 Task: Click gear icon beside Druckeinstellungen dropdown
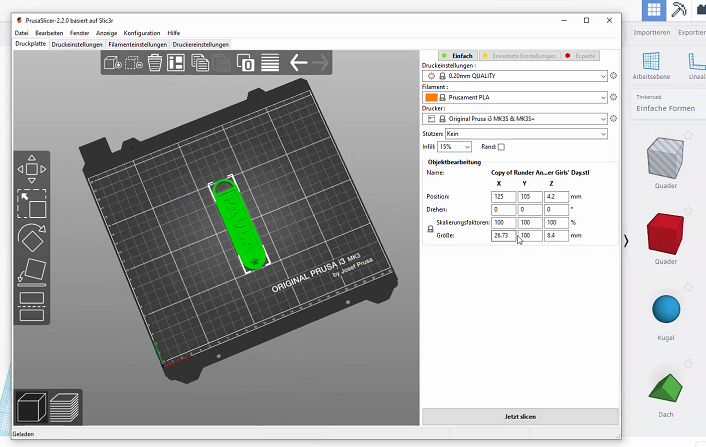click(613, 76)
